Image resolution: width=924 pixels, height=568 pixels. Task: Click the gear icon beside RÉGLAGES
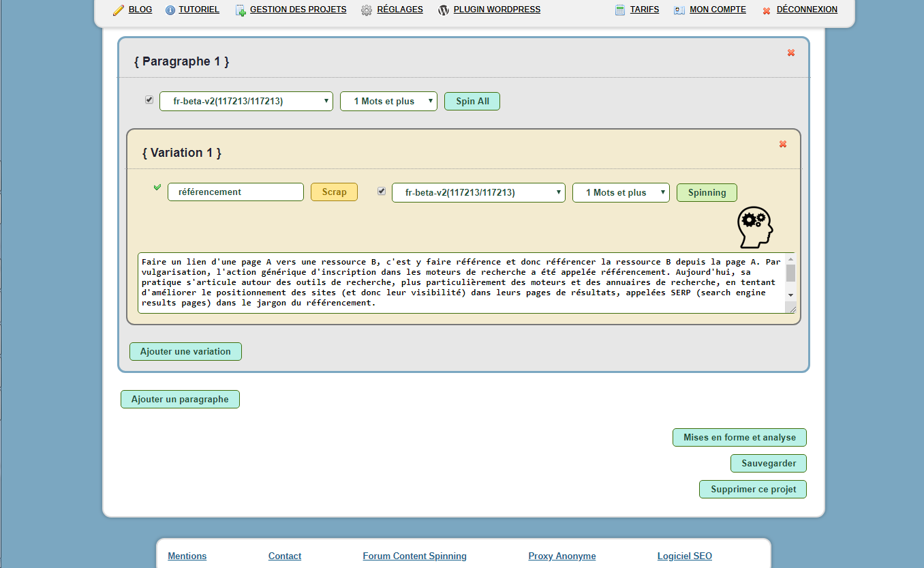[367, 10]
